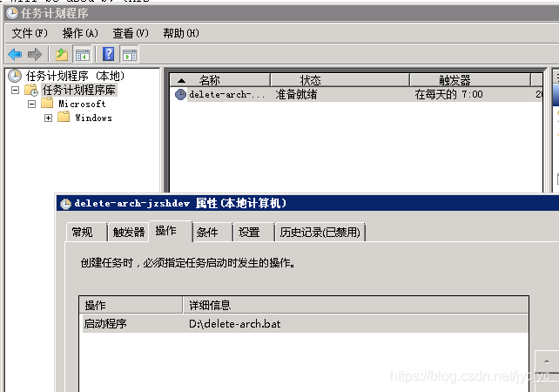
Task: Toggle the Show/Hide Console Tree icon
Action: tap(83, 55)
